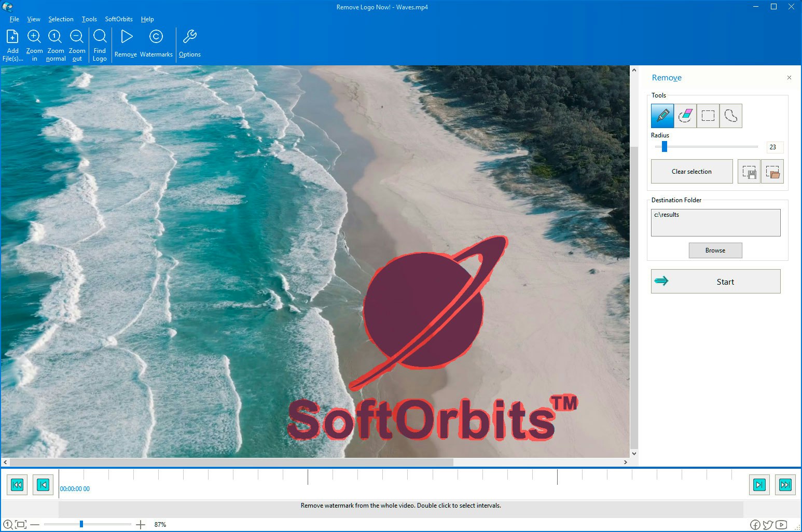Click scroll right arrow under video
802x532 pixels.
626,462
